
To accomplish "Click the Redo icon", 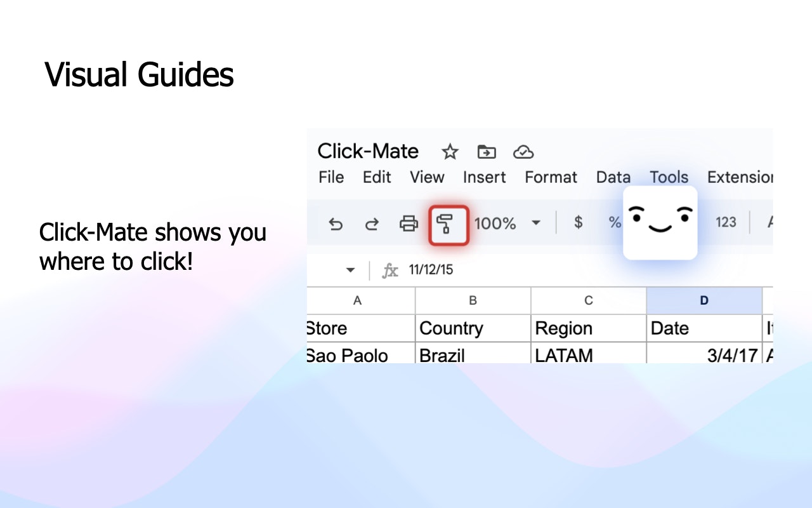I will [x=372, y=224].
